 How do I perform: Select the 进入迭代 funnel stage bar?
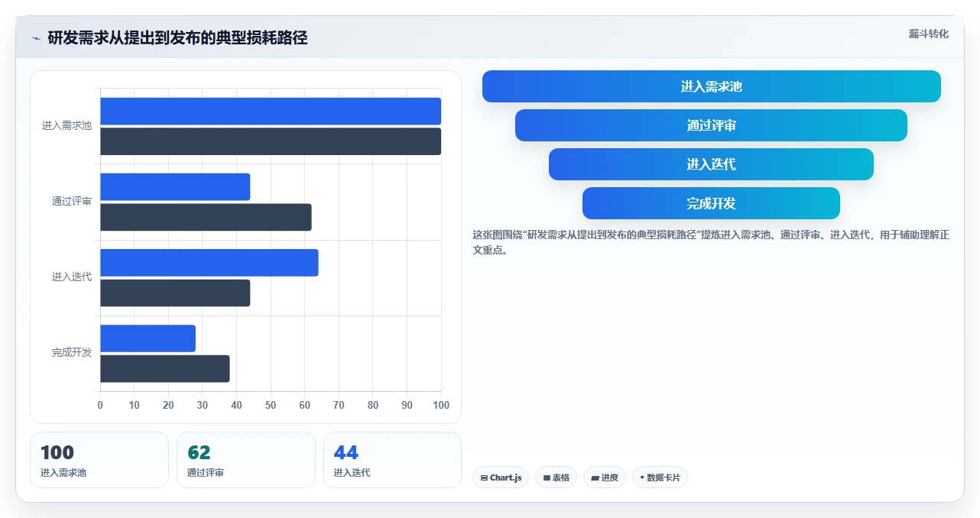point(711,164)
